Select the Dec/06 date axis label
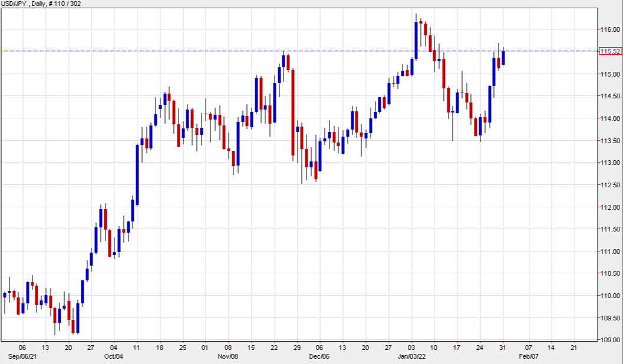 (x=318, y=356)
